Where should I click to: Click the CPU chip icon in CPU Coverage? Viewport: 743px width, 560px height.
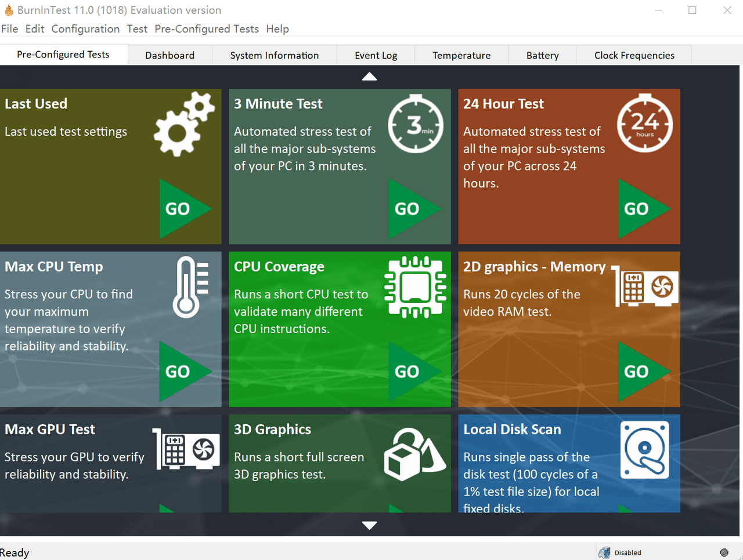pos(415,287)
